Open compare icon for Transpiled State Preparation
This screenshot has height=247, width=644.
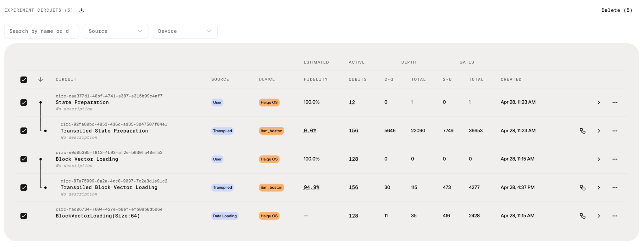coord(583,131)
